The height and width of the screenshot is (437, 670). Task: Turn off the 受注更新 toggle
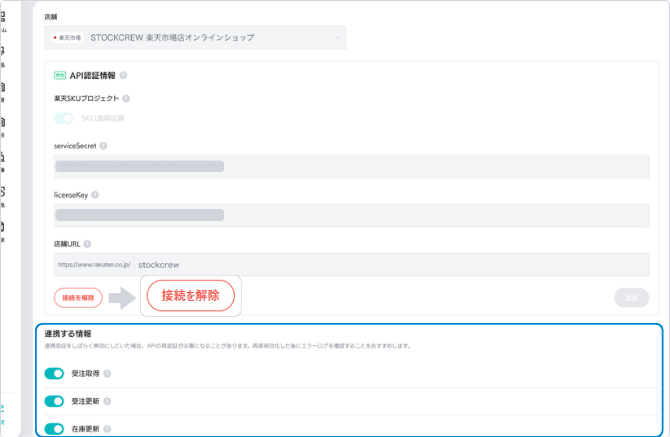point(54,401)
